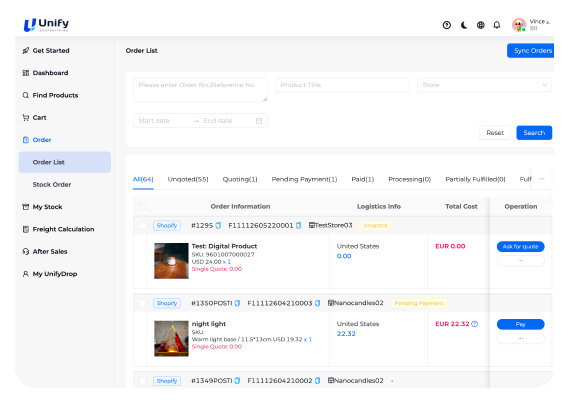The height and width of the screenshot is (403, 569).
Task: Click the Reset button
Action: [495, 133]
